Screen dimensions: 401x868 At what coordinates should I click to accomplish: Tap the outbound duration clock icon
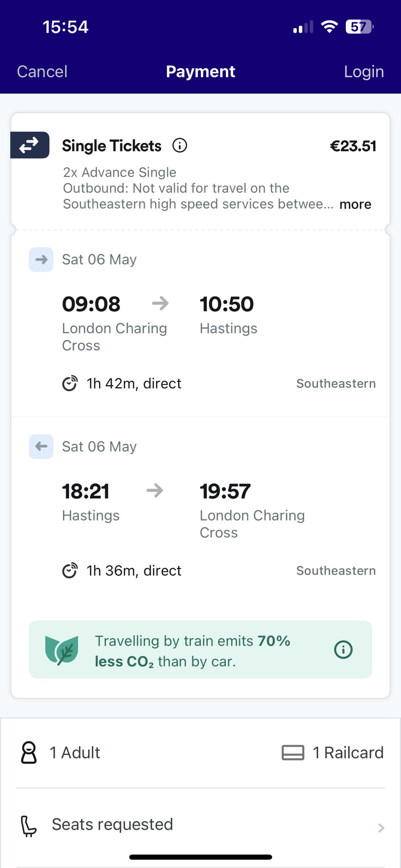(70, 384)
